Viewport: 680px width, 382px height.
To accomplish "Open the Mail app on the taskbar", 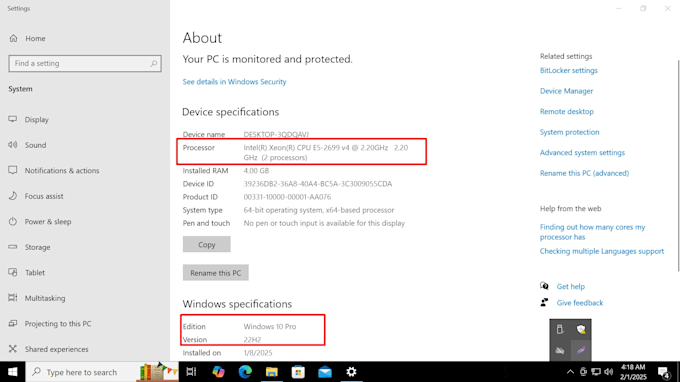I will click(x=325, y=372).
